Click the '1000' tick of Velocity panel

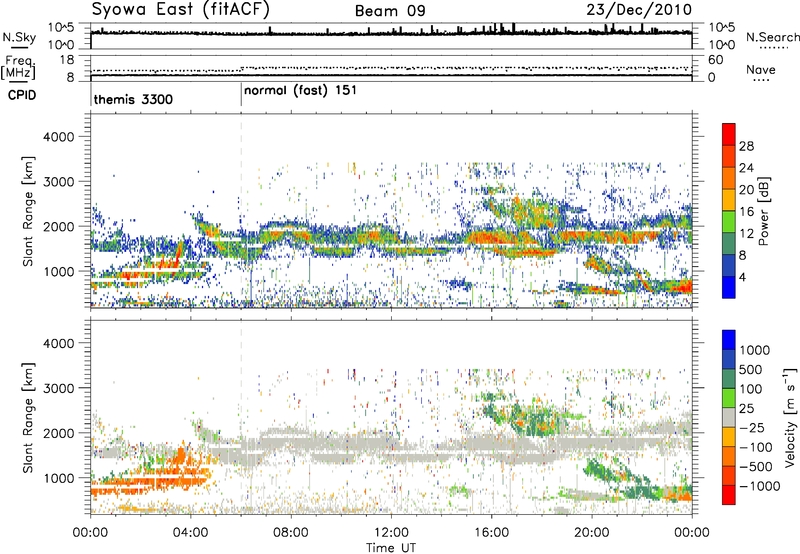[x=58, y=478]
